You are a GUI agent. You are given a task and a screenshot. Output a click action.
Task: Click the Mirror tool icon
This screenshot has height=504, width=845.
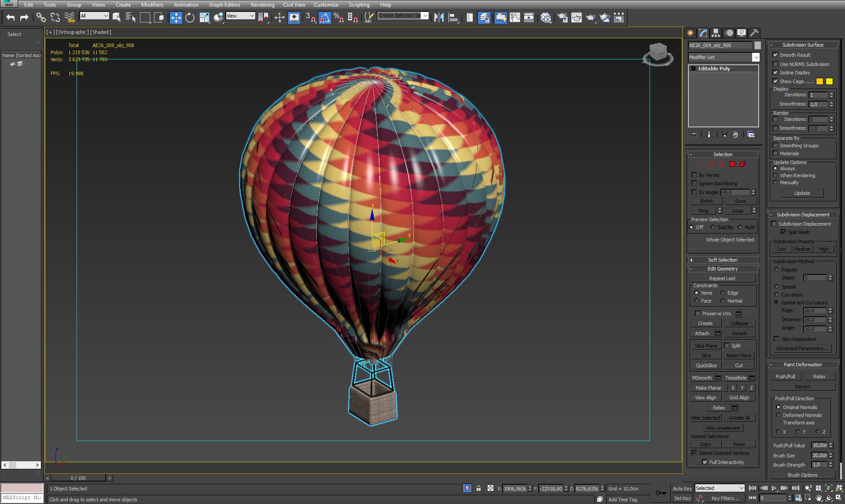[439, 18]
